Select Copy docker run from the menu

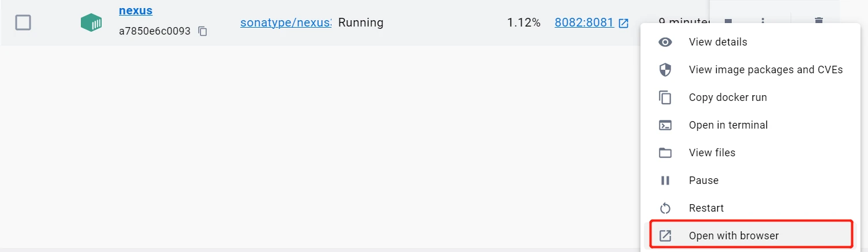[x=728, y=97]
